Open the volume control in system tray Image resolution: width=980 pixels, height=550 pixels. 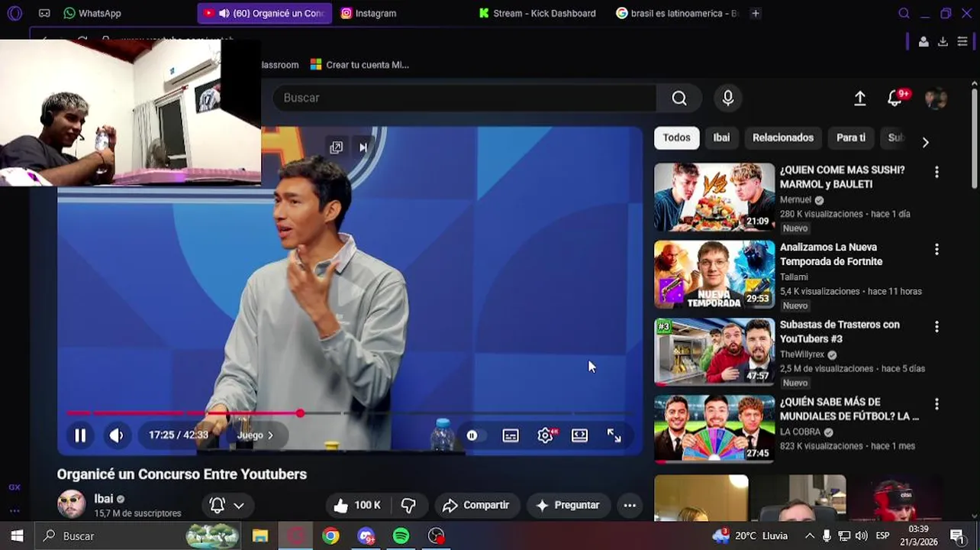pyautogui.click(x=862, y=536)
